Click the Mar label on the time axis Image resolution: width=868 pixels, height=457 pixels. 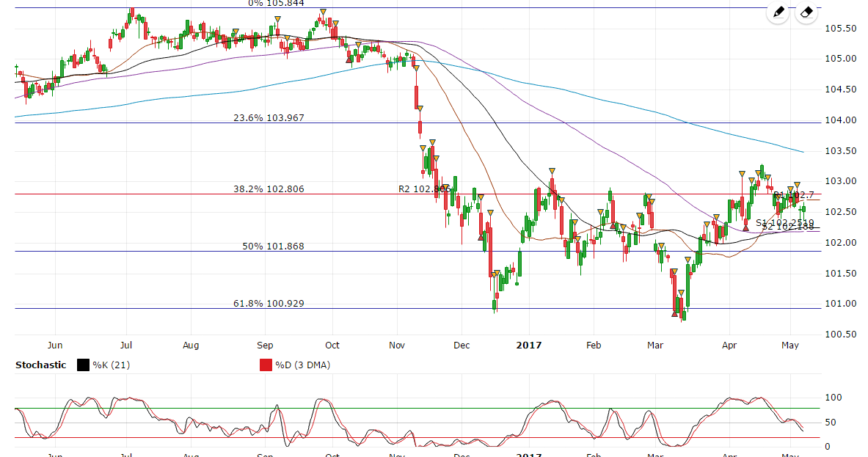pyautogui.click(x=655, y=346)
